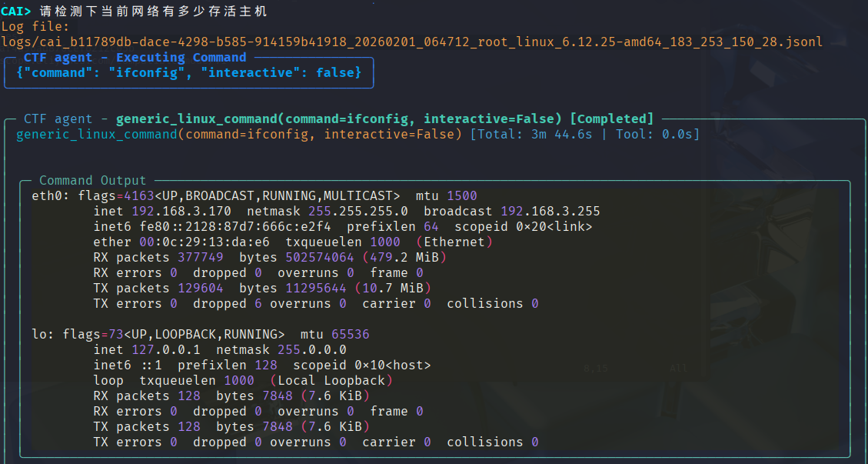Click the netmask 255.0.0.0 value
The width and height of the screenshot is (868, 464).
point(312,350)
